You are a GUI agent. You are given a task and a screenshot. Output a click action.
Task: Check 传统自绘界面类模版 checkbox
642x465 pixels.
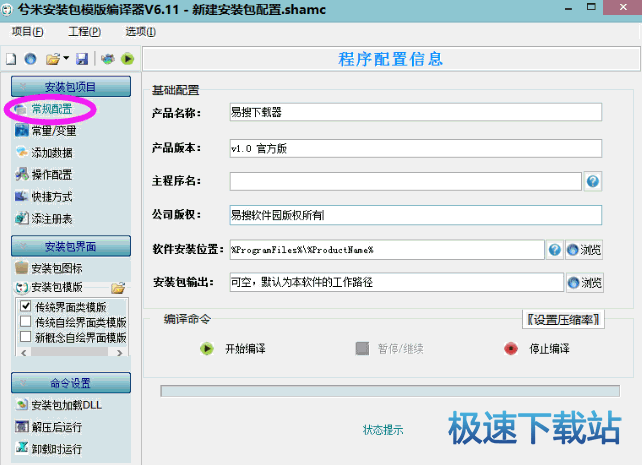coord(25,322)
